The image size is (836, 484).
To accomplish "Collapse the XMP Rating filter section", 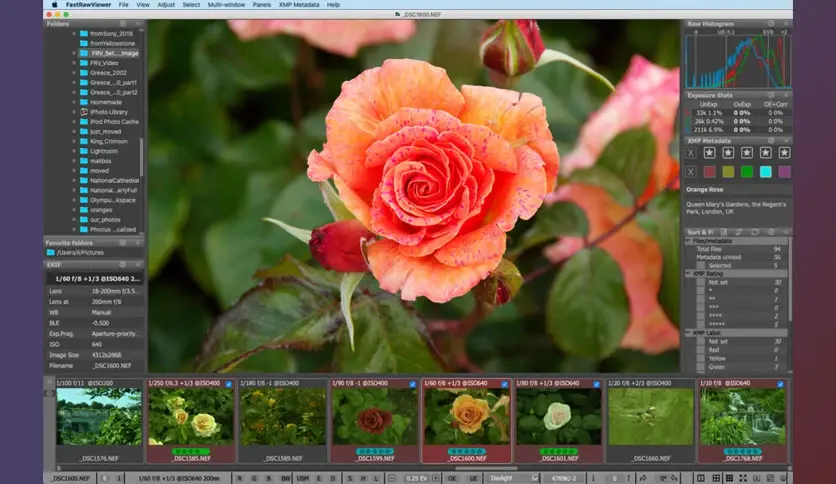I will coord(688,273).
